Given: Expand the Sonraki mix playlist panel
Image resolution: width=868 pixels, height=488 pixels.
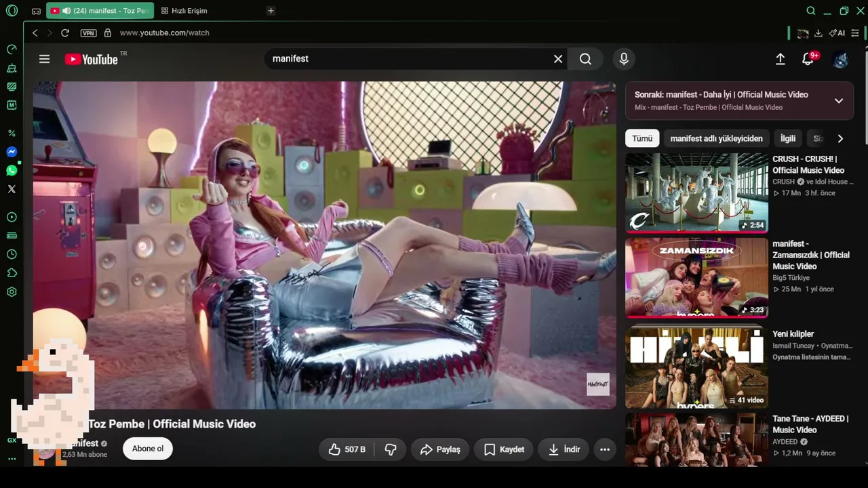Looking at the screenshot, I should point(839,100).
